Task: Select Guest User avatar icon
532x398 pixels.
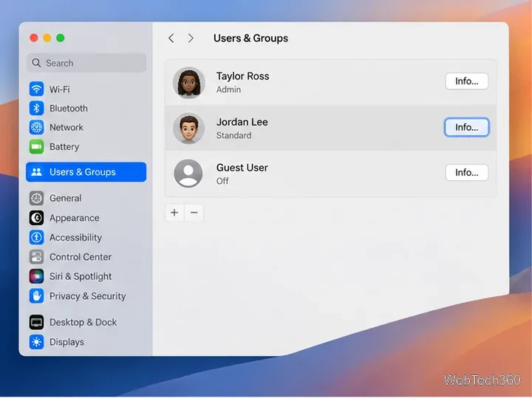Action: click(x=188, y=174)
